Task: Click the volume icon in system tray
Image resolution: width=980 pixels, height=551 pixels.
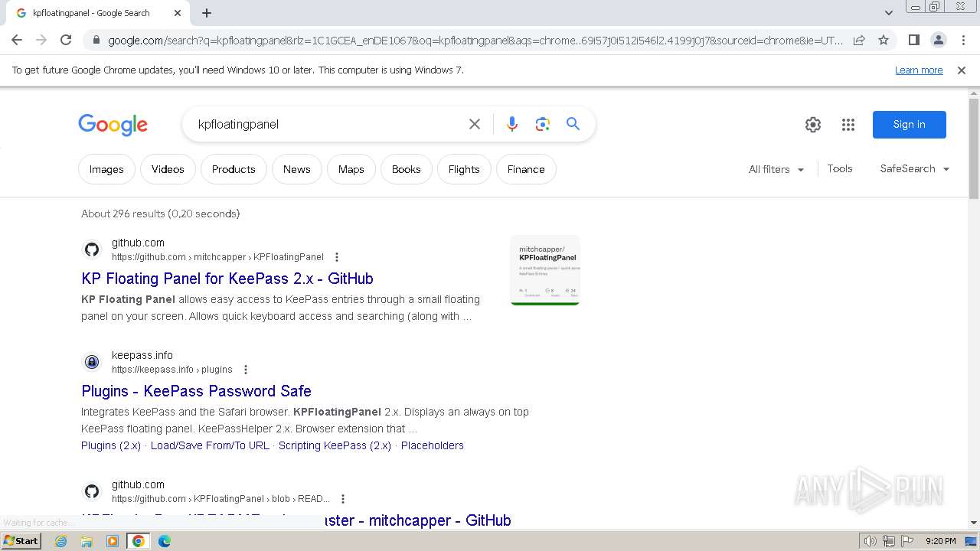Action: click(x=871, y=541)
